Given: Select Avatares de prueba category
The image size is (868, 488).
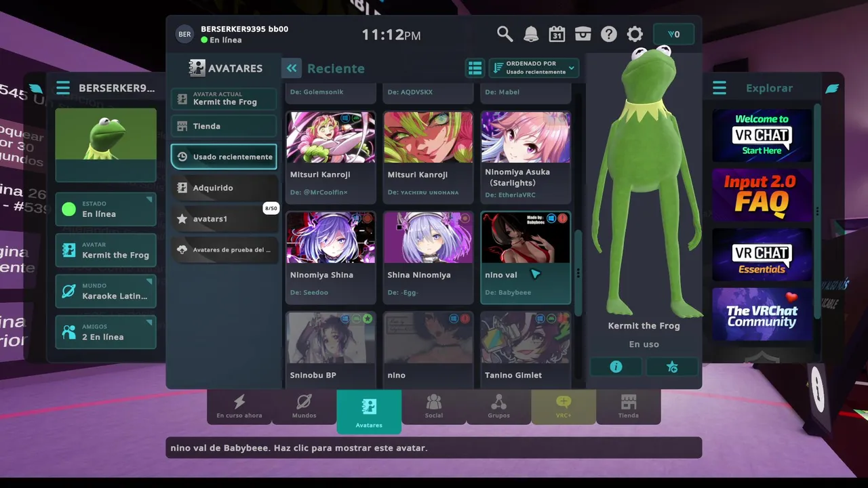Looking at the screenshot, I should coord(224,249).
